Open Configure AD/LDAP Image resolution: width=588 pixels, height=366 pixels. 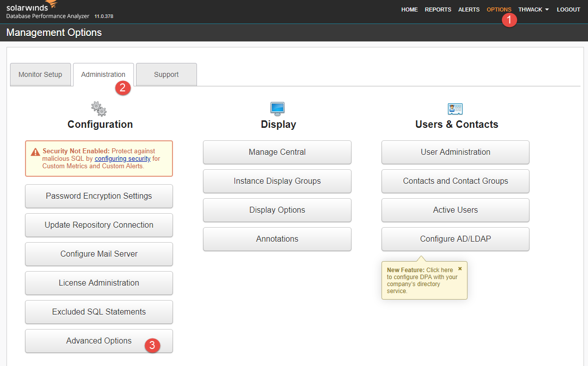455,239
